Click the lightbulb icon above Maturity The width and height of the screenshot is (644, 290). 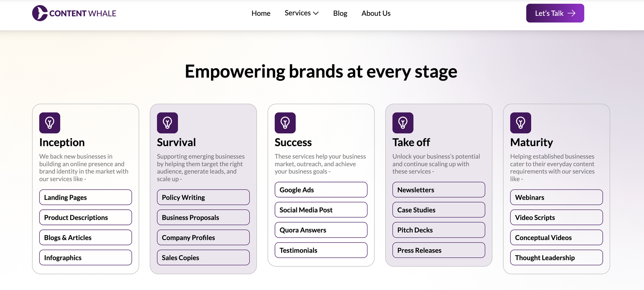tap(521, 123)
